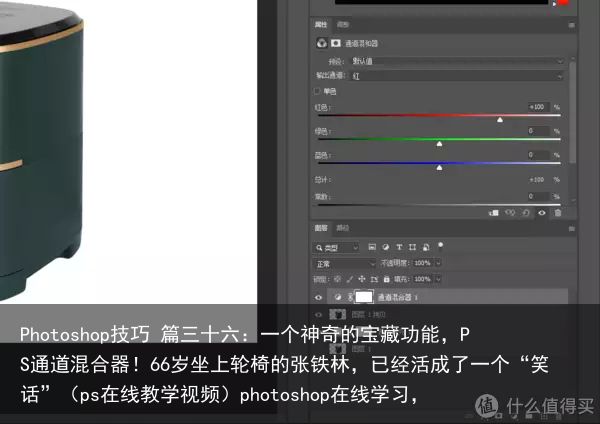Open the 输出通道 output channel dropdown

pyautogui.click(x=457, y=76)
